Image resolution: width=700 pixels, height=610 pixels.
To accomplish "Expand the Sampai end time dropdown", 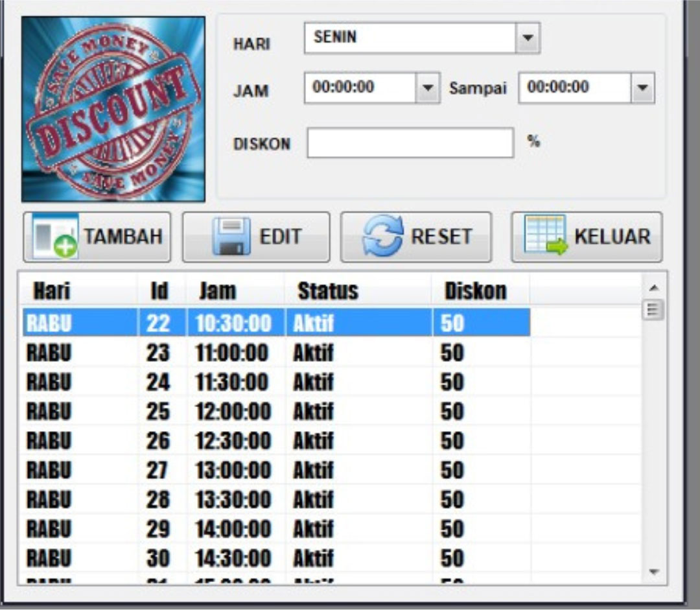I will click(642, 88).
